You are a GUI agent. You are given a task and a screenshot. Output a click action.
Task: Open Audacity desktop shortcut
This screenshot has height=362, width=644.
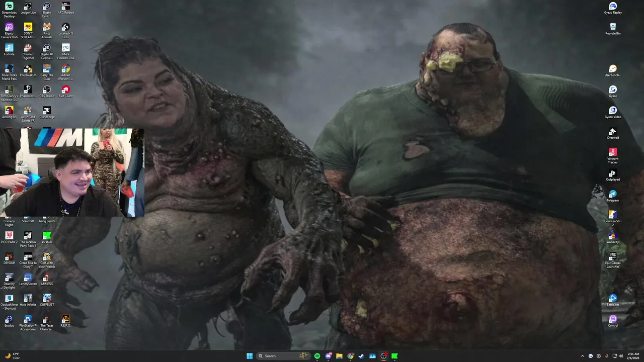613,238
